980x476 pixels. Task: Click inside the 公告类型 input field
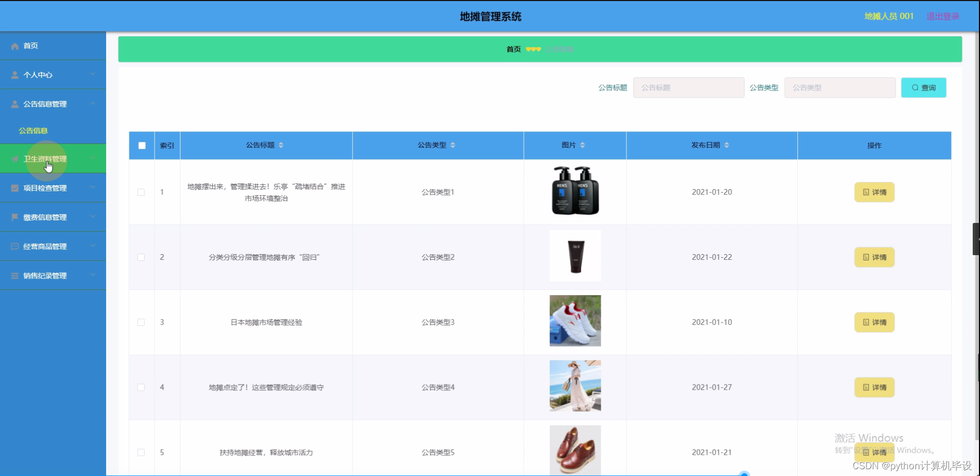point(840,87)
